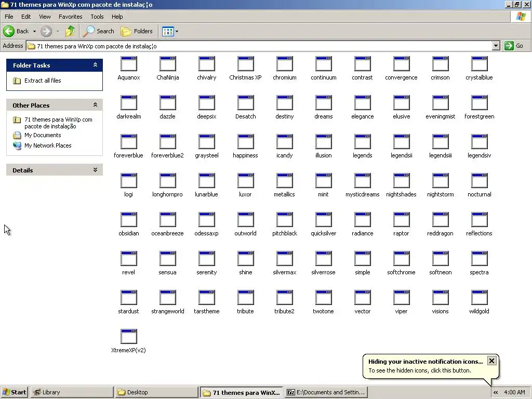Collapse the Other Places panel
Screen dimensions: 532x399
[x=96, y=105]
